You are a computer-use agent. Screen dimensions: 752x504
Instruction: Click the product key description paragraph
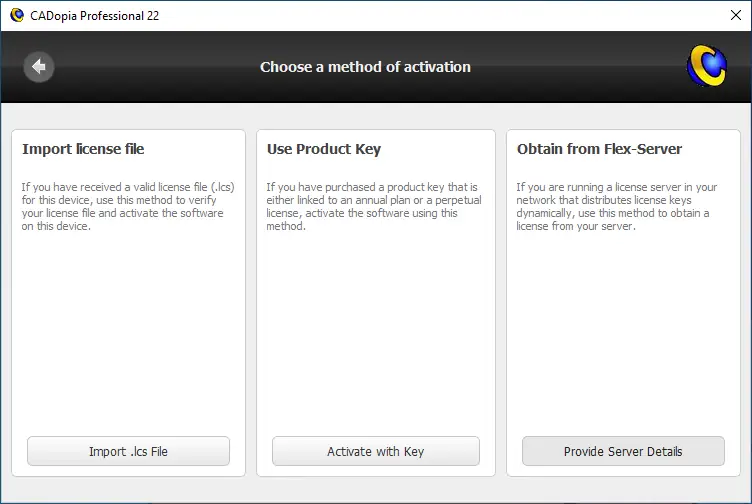pos(372,206)
